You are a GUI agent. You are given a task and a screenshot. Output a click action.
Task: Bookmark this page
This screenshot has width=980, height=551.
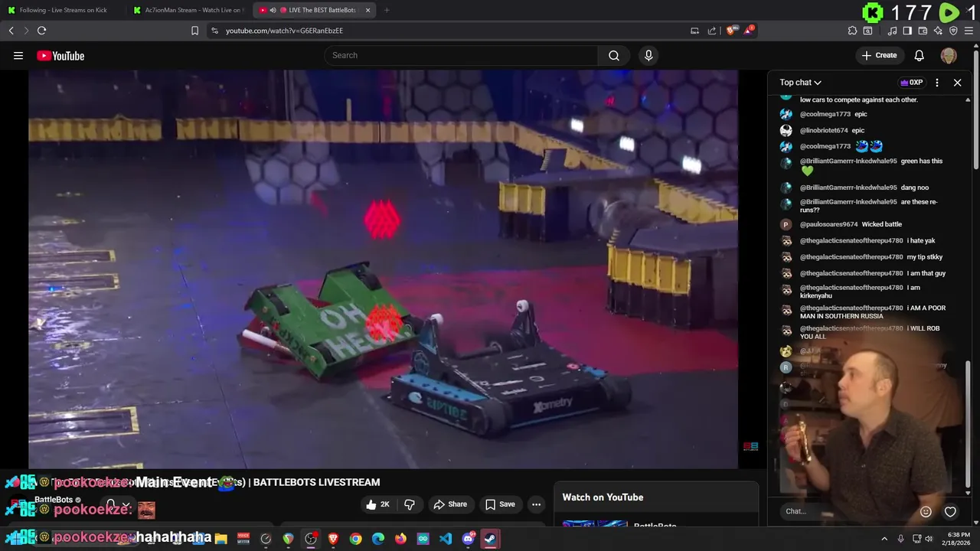point(194,31)
